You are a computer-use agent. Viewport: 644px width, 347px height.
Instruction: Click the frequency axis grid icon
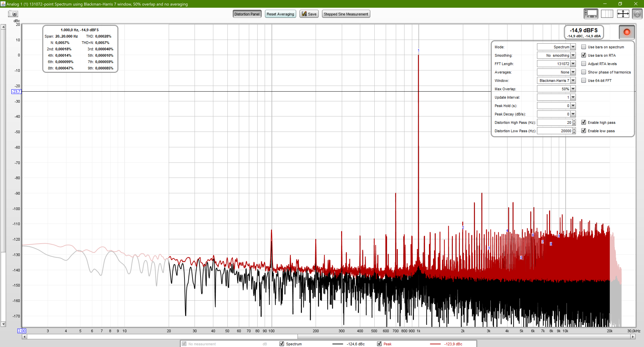pos(607,14)
